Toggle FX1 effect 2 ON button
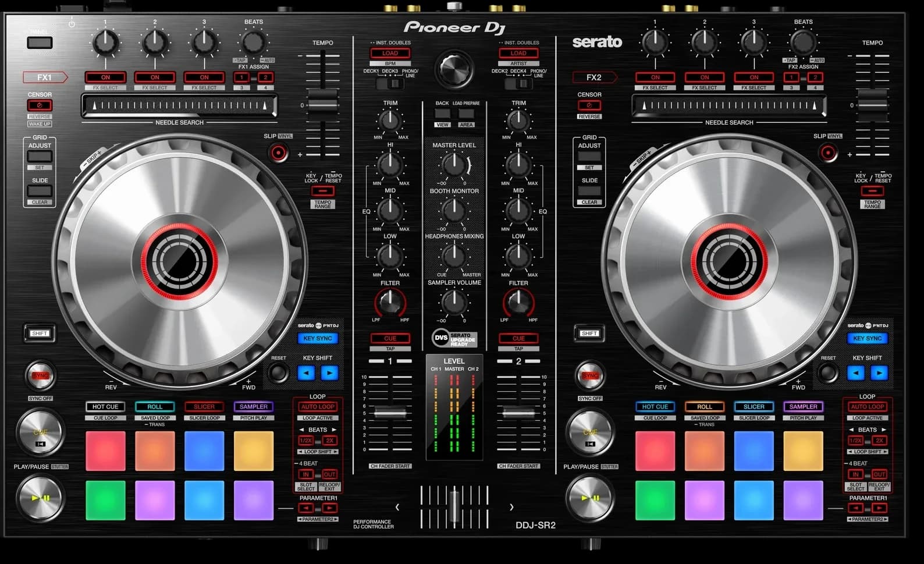This screenshot has width=924, height=564. (x=155, y=77)
